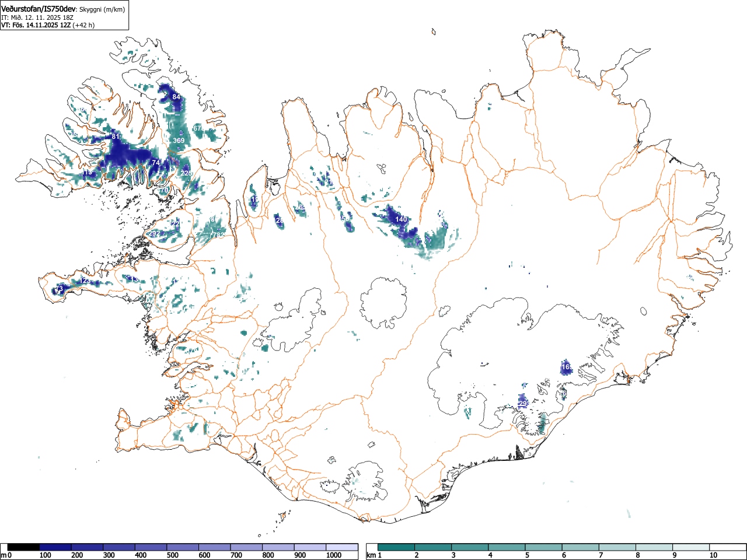Click the black 0–100 m legend swatch

click(24, 547)
